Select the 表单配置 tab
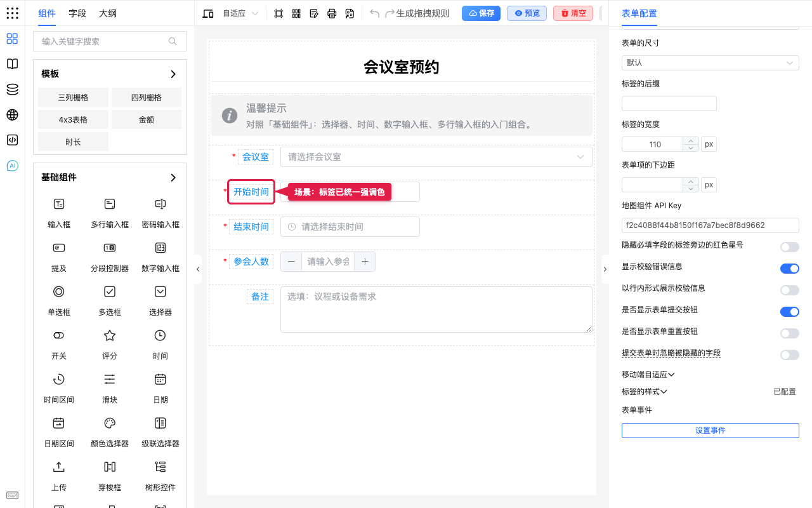The height and width of the screenshot is (508, 812). (639, 13)
